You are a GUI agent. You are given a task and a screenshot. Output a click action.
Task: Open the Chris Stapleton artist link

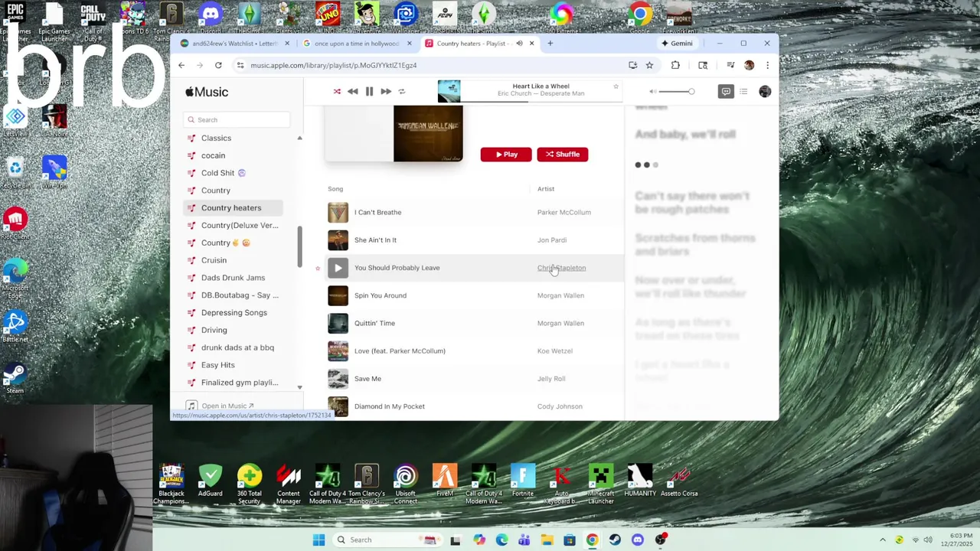coord(561,268)
